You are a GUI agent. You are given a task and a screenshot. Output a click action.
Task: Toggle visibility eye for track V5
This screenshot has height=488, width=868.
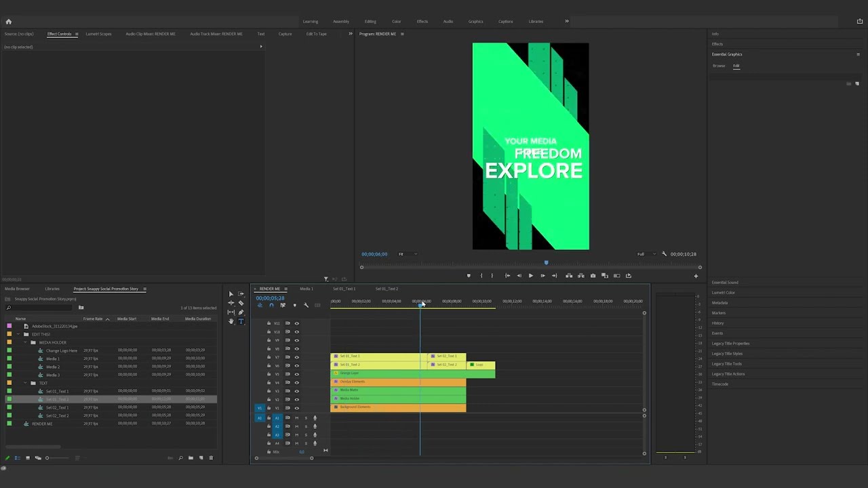coord(296,374)
